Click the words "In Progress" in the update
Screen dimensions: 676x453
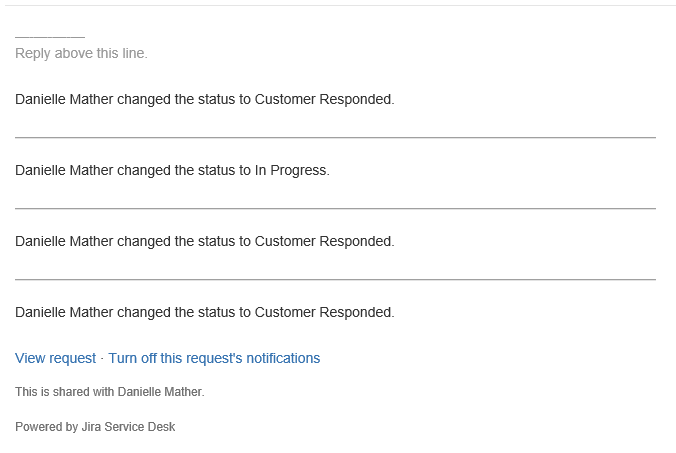(292, 170)
